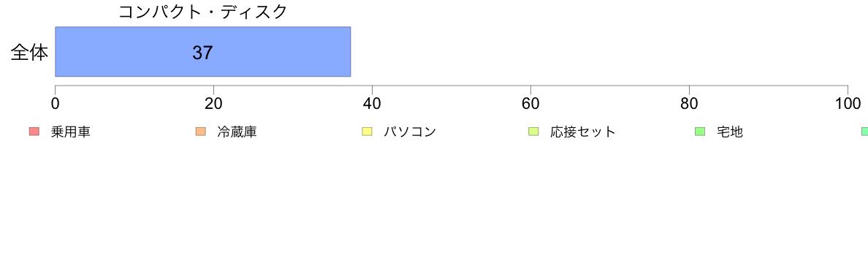Select the yellow パソコン legend swatch
Viewport: 868px width, 269px height.
click(x=367, y=132)
